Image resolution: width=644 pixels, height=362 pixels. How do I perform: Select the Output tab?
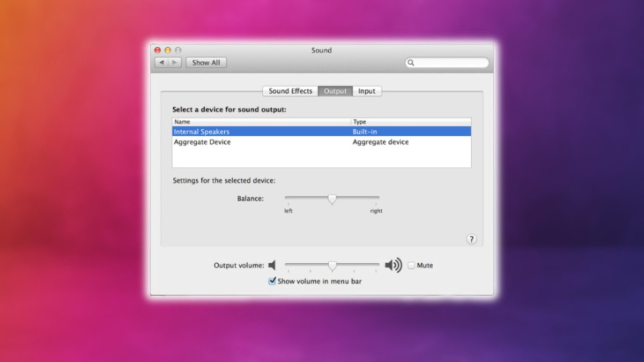tap(335, 91)
